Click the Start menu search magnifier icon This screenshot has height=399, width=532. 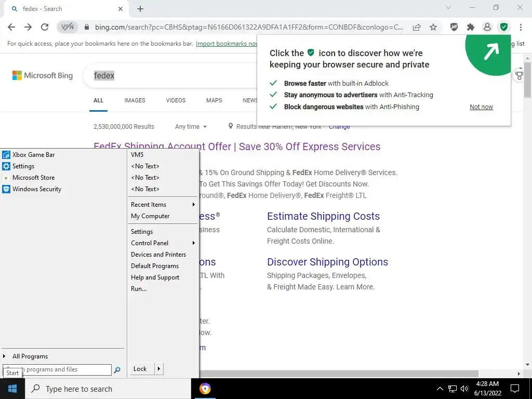[x=117, y=370]
